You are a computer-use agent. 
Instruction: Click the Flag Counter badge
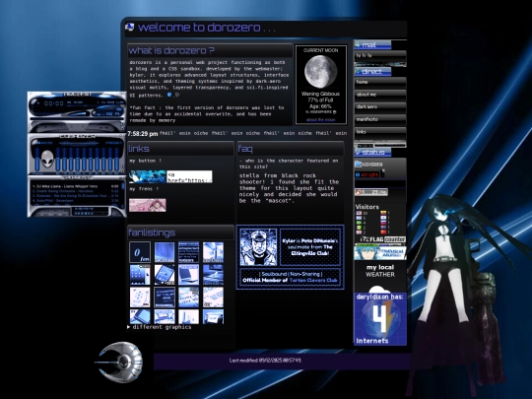tap(382, 239)
